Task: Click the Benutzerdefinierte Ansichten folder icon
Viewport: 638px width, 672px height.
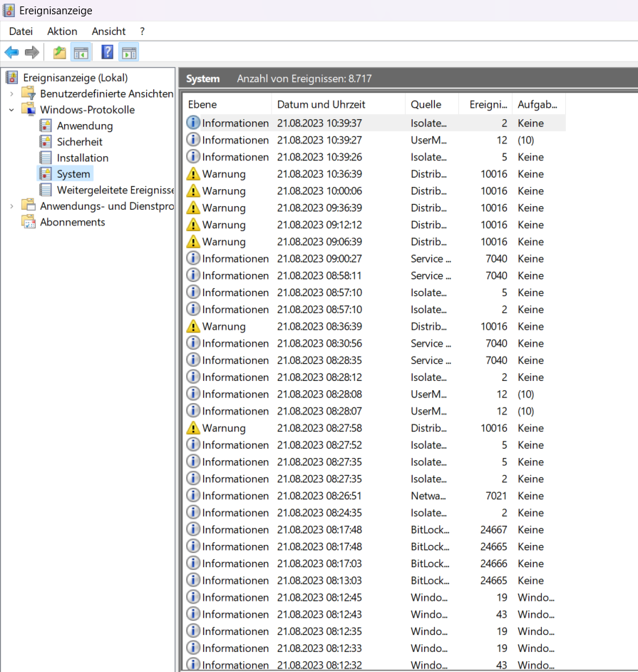Action: coord(29,93)
